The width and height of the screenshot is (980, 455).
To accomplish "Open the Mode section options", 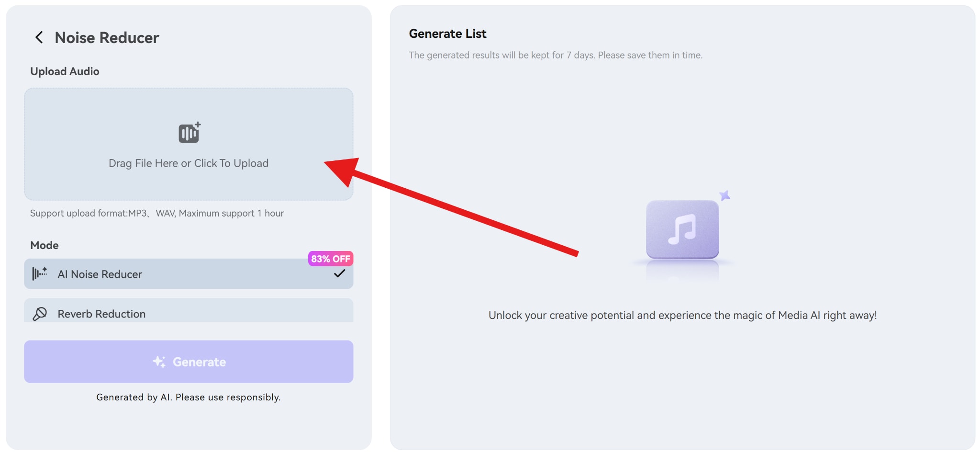I will point(44,245).
